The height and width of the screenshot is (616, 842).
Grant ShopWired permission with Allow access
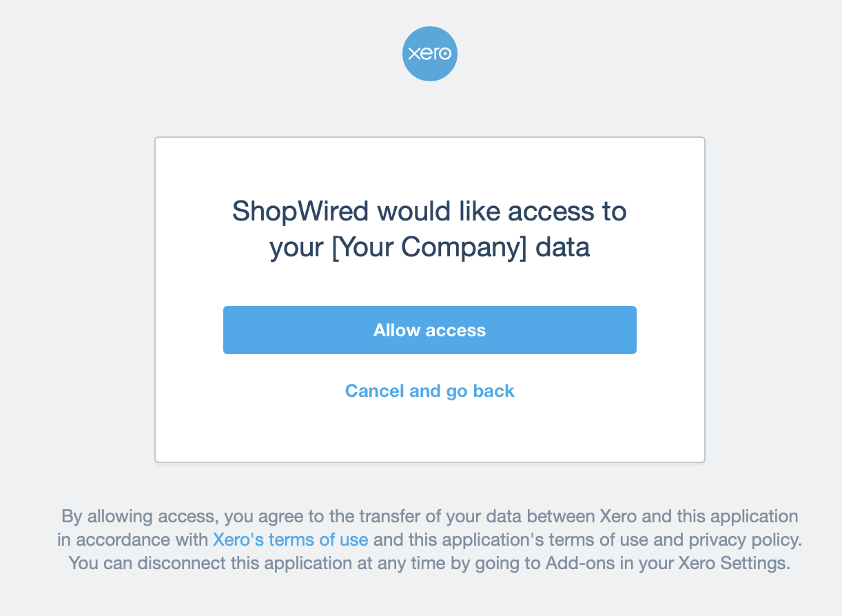430,330
